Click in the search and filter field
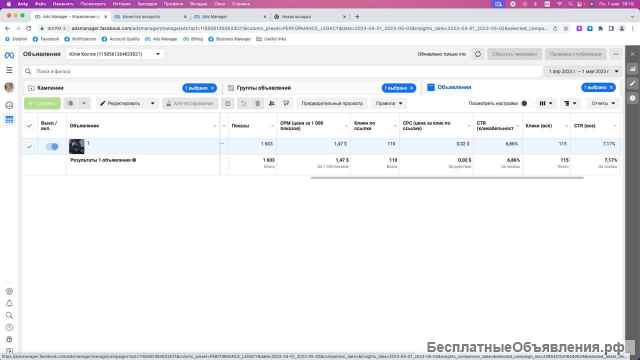This screenshot has width=640, height=360. coord(282,71)
